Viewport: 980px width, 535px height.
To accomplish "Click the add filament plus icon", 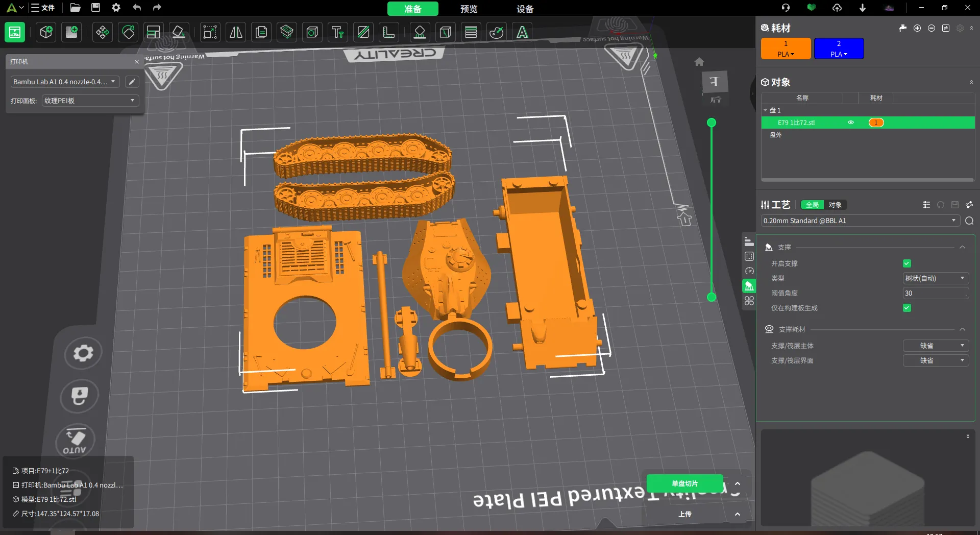I will click(917, 28).
